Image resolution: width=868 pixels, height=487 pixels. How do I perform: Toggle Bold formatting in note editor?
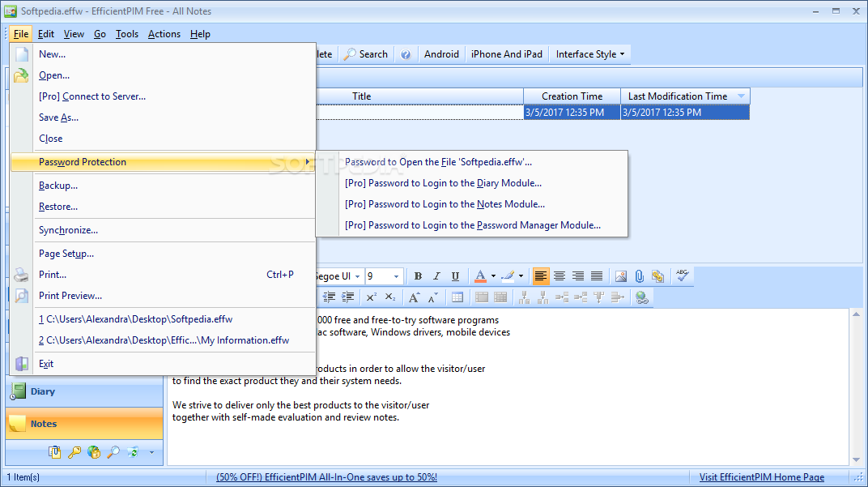pos(418,276)
